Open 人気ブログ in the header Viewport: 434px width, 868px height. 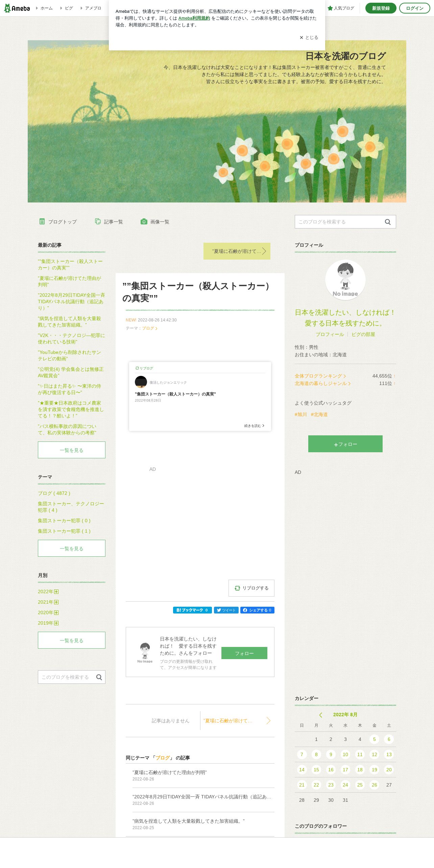[341, 8]
